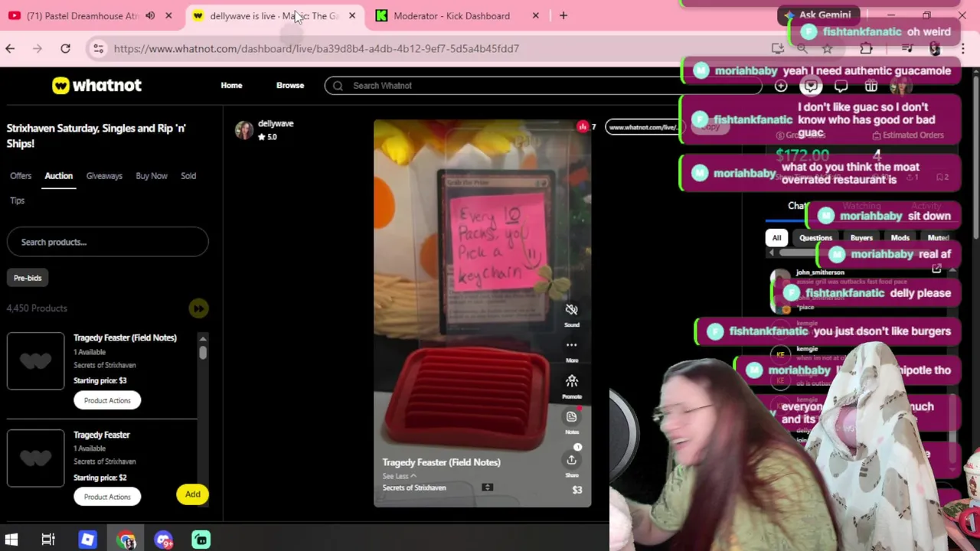This screenshot has width=980, height=551.
Task: Switch to the Moderator - Kick Dashboard tab
Action: [458, 15]
